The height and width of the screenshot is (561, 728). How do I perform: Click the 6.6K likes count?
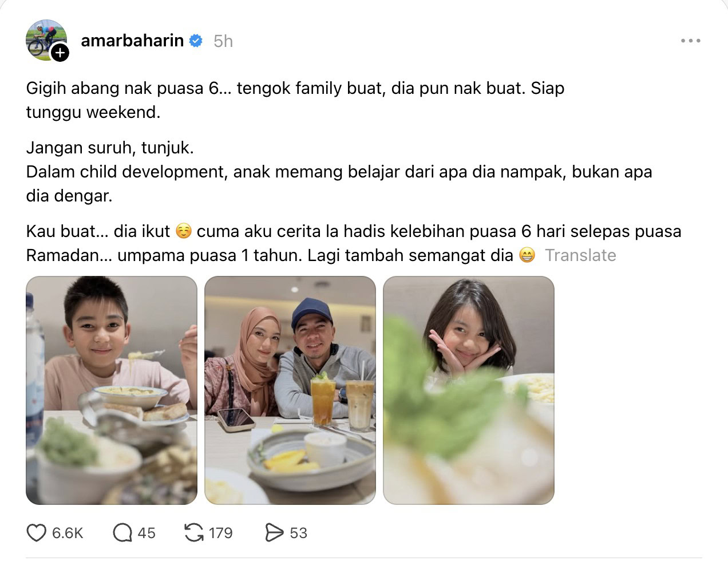[x=68, y=533]
